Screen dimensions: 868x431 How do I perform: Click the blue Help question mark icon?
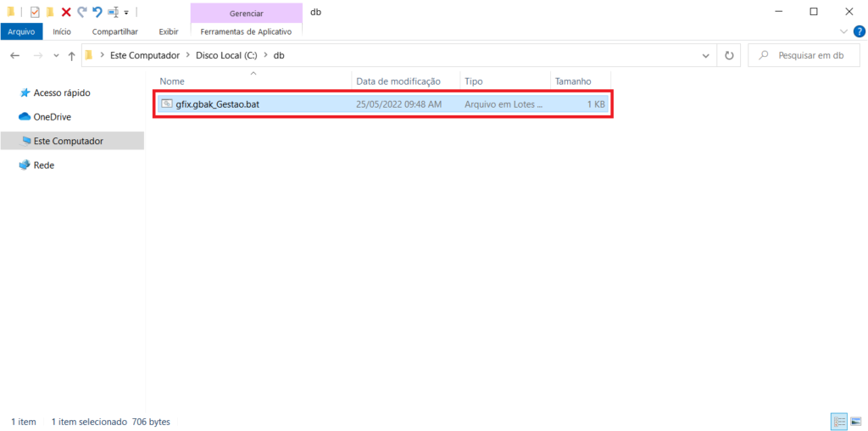(858, 31)
